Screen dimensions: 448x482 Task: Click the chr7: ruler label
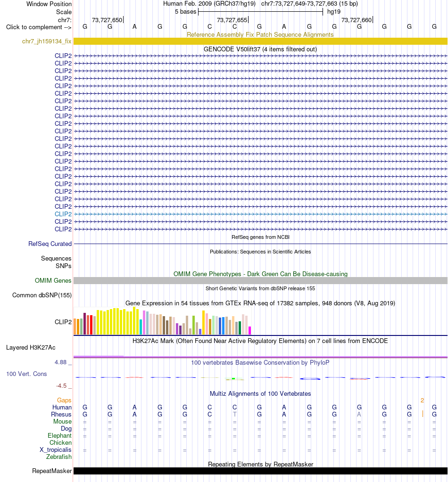(65, 20)
